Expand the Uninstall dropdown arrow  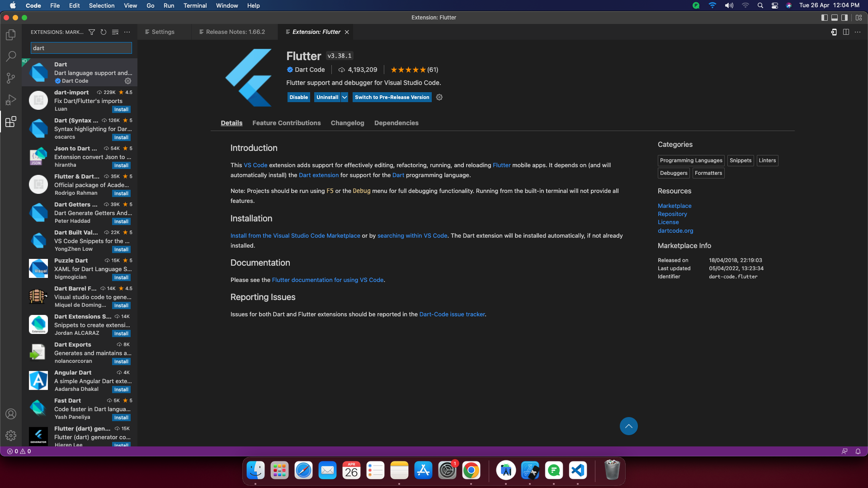click(x=344, y=97)
